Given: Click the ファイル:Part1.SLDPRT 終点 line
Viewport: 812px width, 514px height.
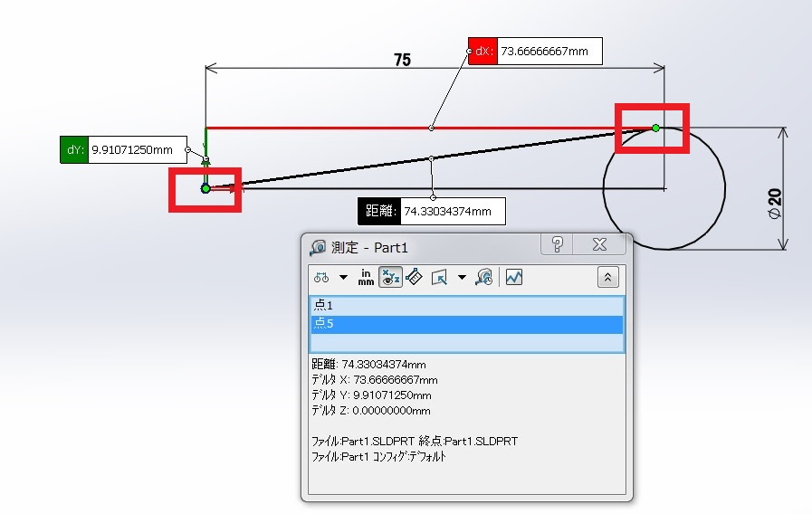Looking at the screenshot, I should (x=415, y=441).
